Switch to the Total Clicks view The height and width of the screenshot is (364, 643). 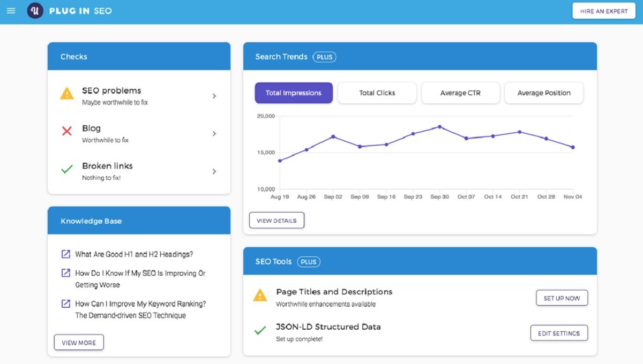point(377,93)
